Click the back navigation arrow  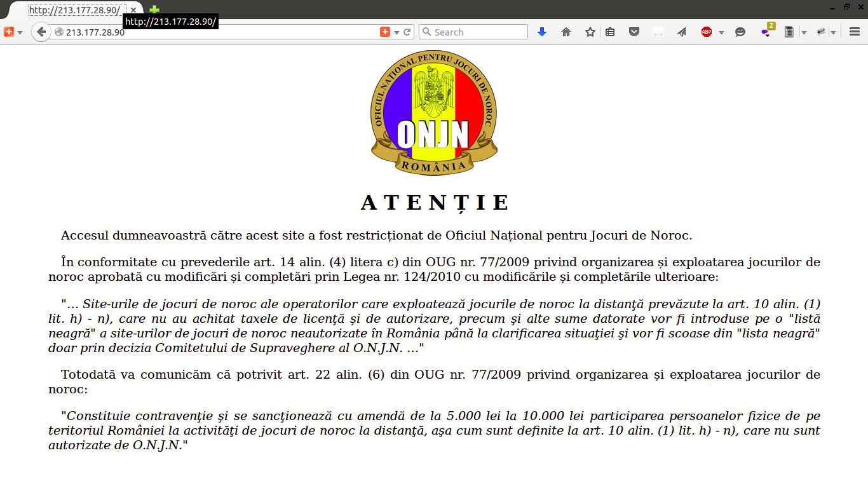[41, 32]
